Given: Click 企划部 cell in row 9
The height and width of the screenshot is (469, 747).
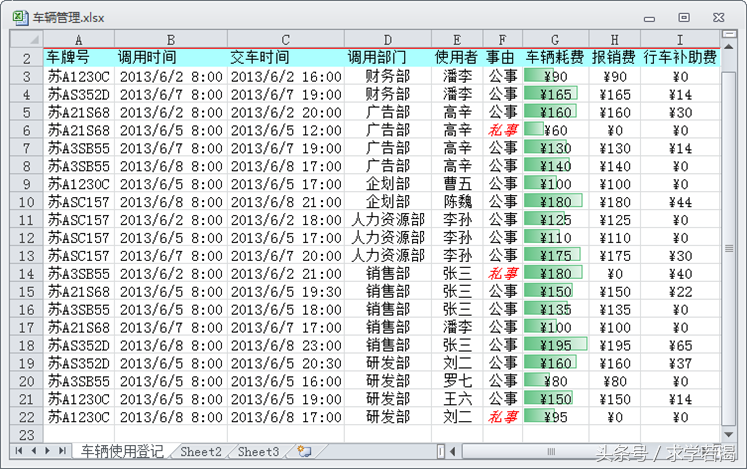Looking at the screenshot, I should coord(388,184).
